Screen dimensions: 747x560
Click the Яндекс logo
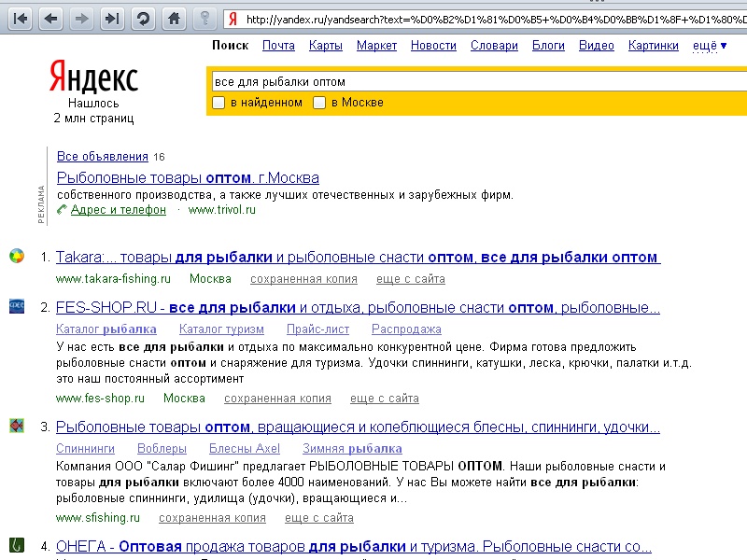coord(94,77)
